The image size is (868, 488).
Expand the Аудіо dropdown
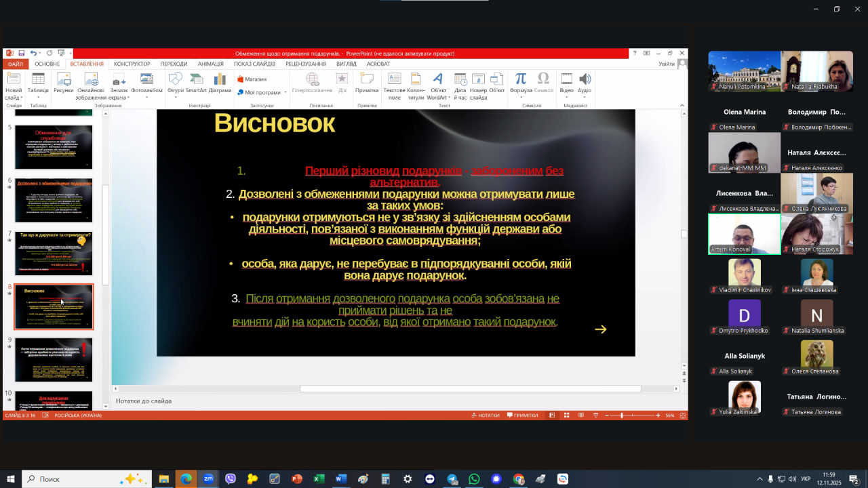click(x=584, y=97)
